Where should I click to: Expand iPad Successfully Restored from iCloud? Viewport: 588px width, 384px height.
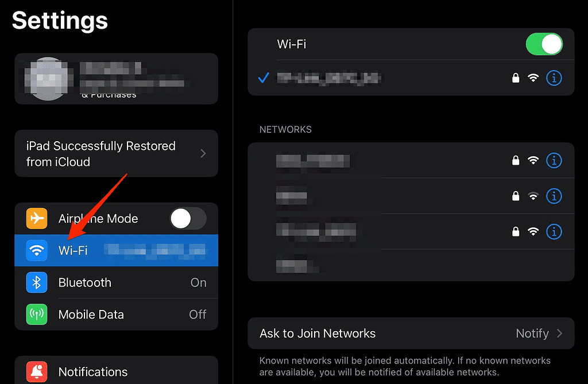click(x=116, y=153)
